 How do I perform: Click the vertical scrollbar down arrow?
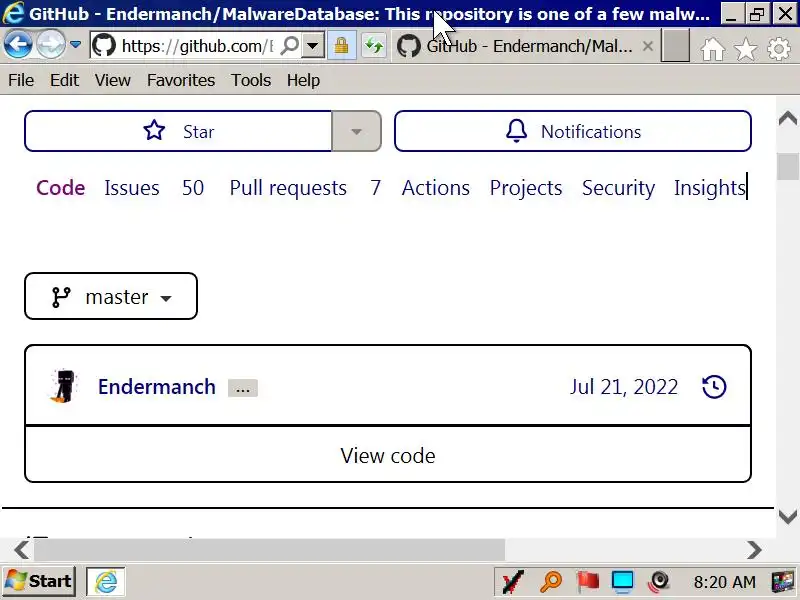coord(788,516)
